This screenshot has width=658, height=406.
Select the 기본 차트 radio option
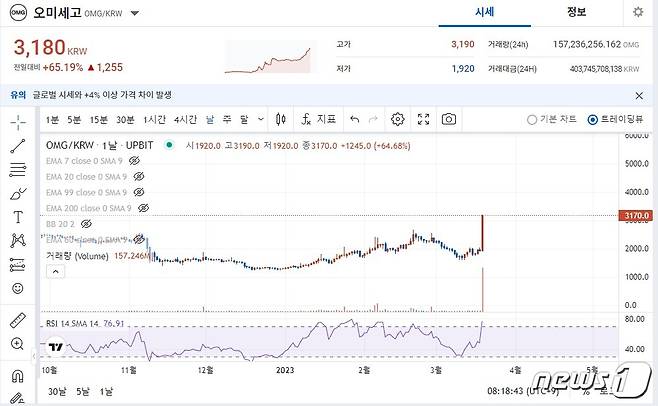click(552, 120)
